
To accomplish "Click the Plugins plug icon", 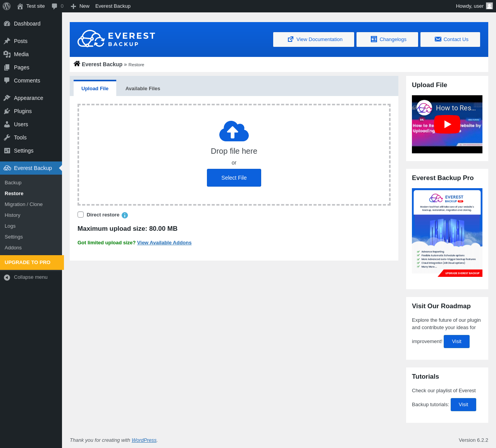I will (x=7, y=111).
